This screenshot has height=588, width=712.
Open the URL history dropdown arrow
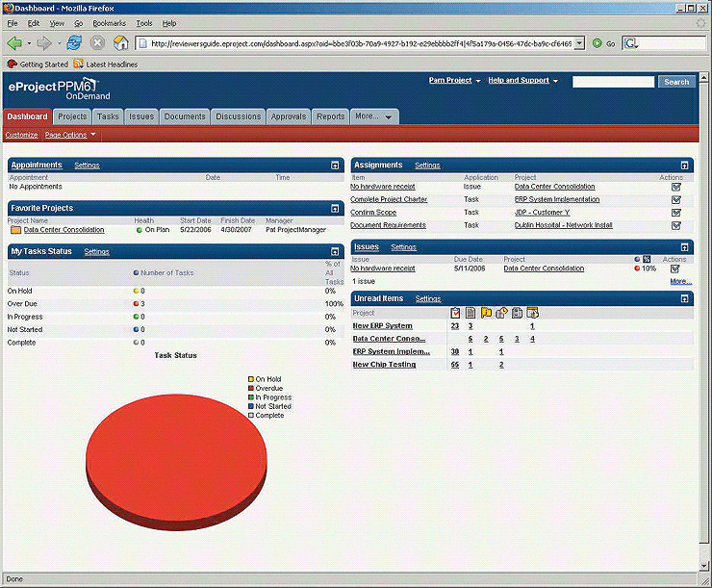point(579,43)
